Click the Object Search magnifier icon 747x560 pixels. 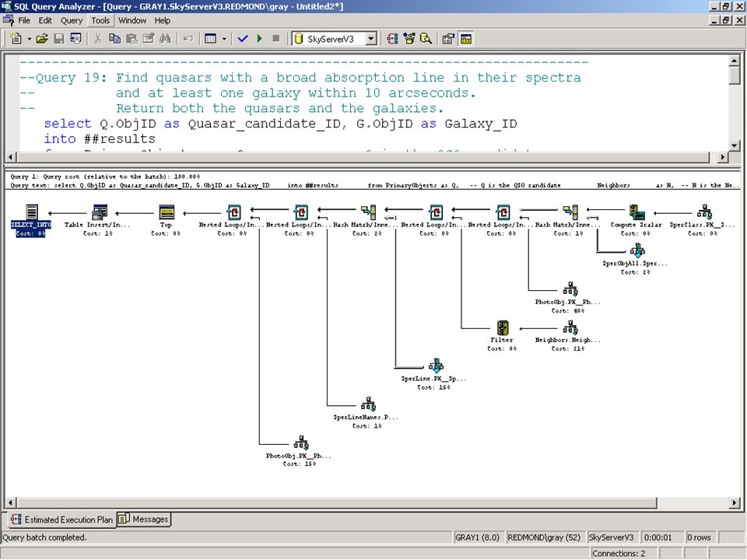426,39
